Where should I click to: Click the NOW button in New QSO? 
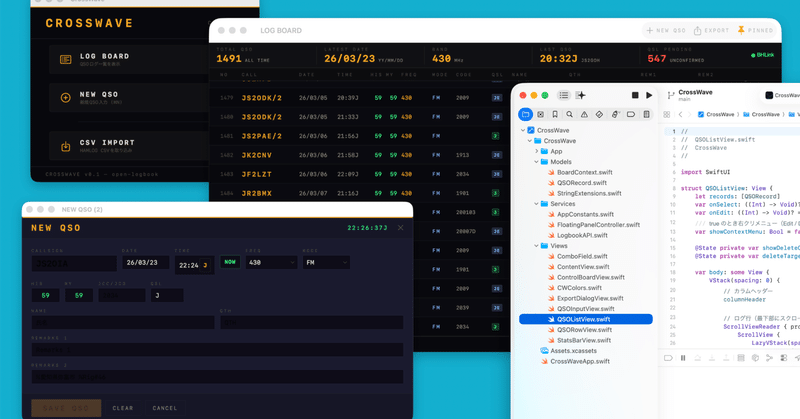[x=230, y=262]
